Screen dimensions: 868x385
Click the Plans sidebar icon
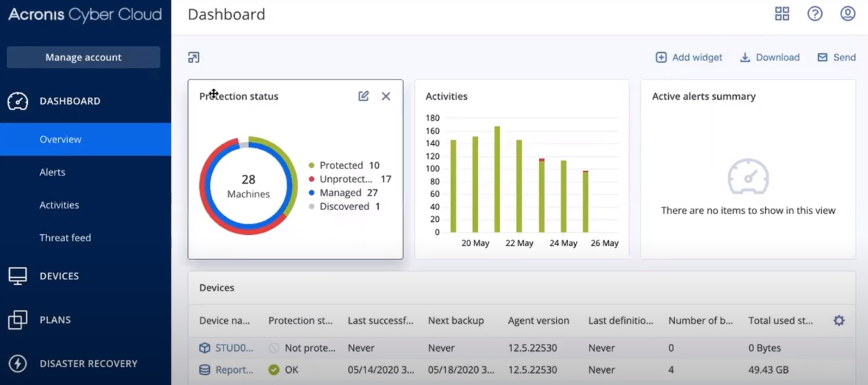tap(18, 320)
